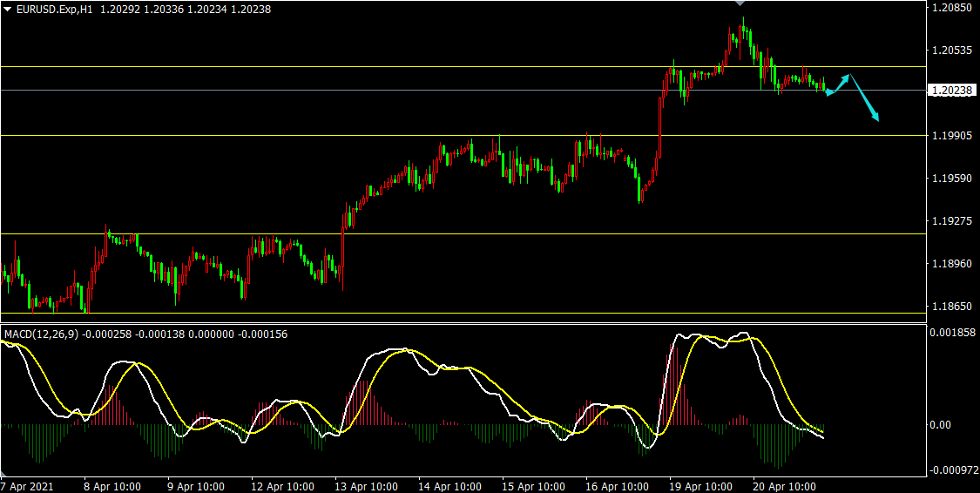Select the upward cyan arrow drawing
The width and height of the screenshot is (980, 493).
click(839, 84)
